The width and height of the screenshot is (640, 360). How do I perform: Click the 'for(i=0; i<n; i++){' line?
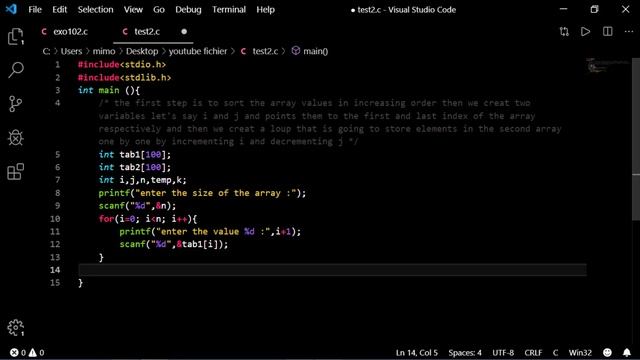point(148,219)
